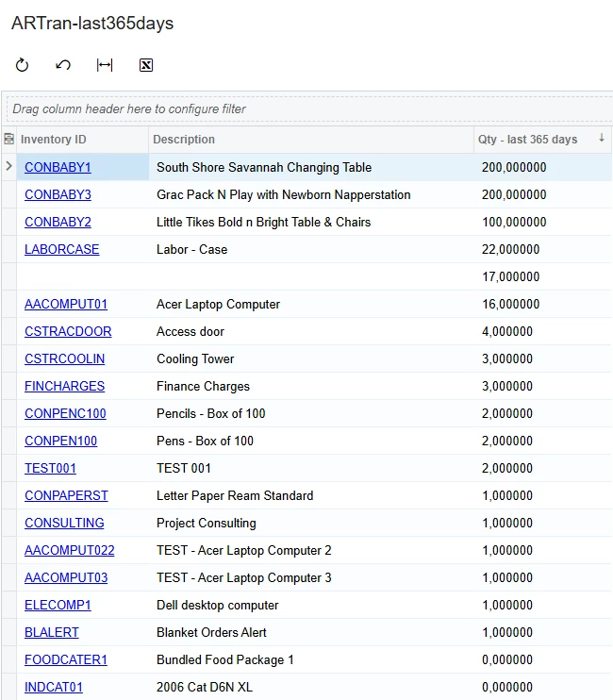Open the CONBABY3 inventory link
Image resolution: width=613 pixels, height=700 pixels.
58,194
